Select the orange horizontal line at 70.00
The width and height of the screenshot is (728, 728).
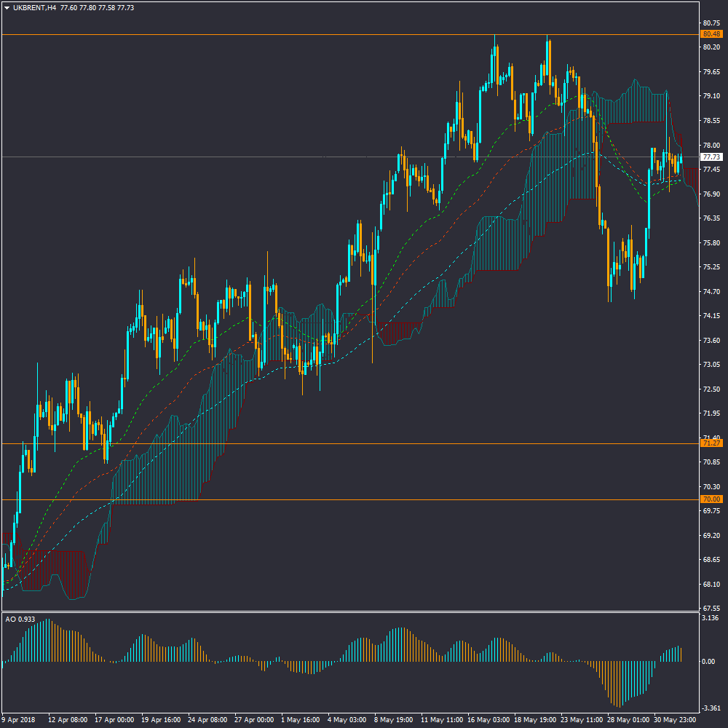click(364, 499)
